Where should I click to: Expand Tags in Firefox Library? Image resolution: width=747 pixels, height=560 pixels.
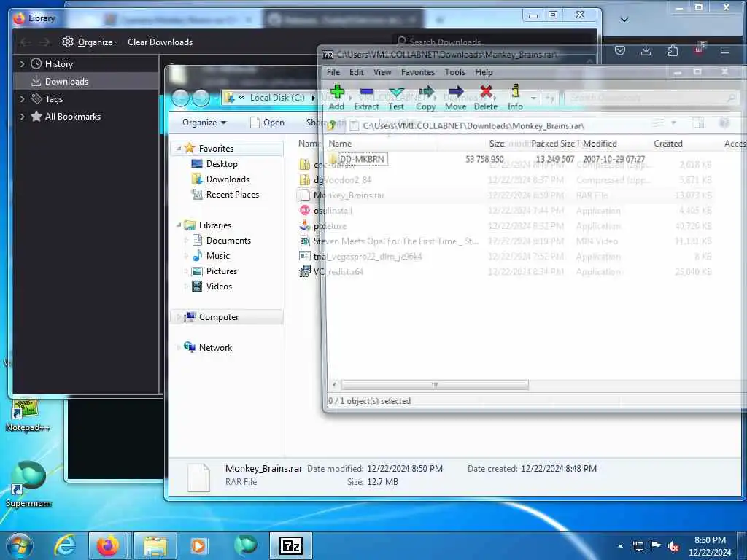[x=22, y=99]
